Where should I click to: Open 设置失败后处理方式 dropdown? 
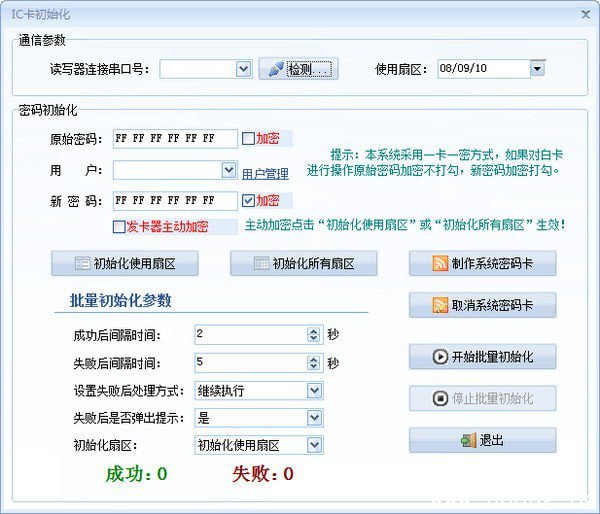315,391
